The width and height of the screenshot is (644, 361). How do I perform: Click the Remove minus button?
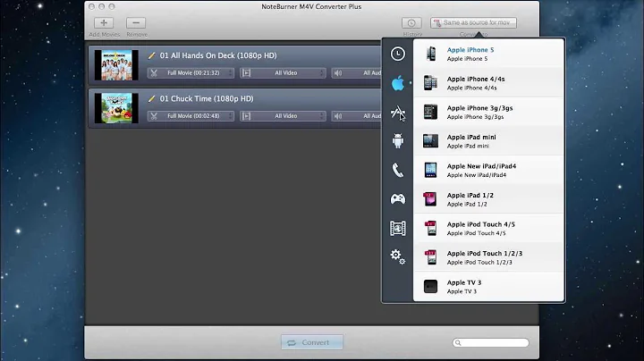tap(136, 23)
